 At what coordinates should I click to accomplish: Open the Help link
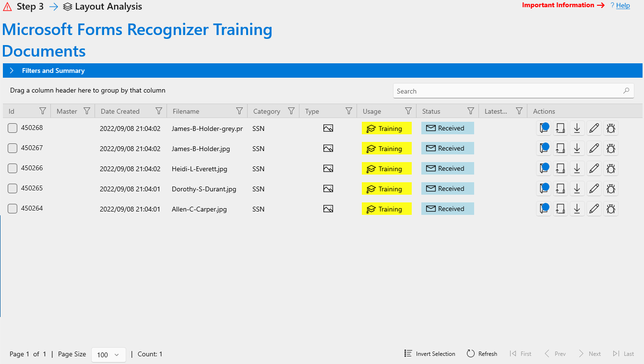tap(623, 5)
